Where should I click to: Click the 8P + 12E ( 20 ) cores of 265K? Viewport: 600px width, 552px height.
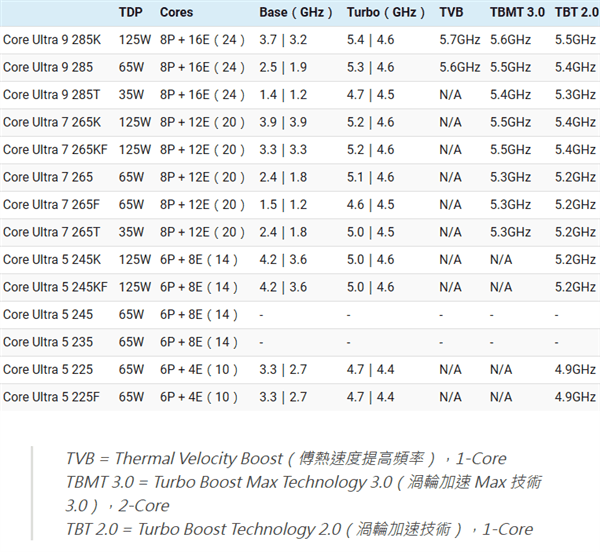click(x=202, y=122)
